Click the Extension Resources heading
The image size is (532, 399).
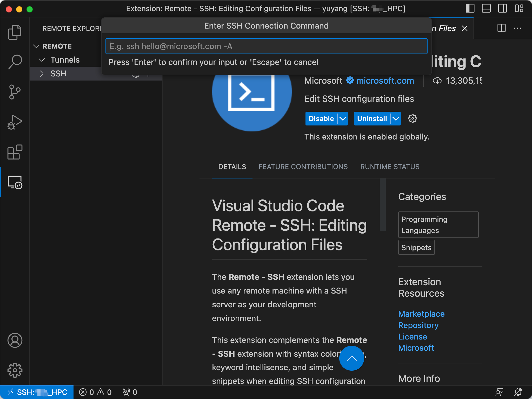(421, 288)
